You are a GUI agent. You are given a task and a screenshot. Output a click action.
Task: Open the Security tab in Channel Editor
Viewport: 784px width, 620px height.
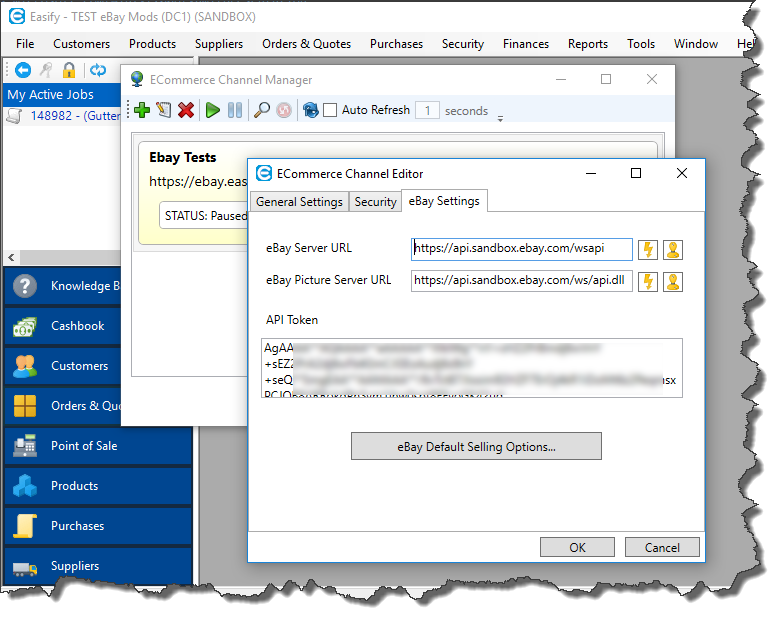click(375, 201)
